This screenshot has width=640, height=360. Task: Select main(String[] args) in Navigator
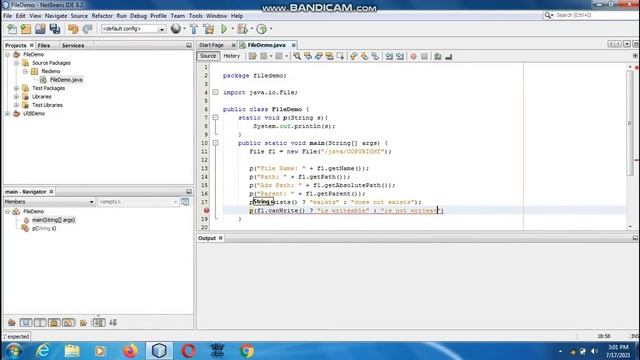click(53, 220)
